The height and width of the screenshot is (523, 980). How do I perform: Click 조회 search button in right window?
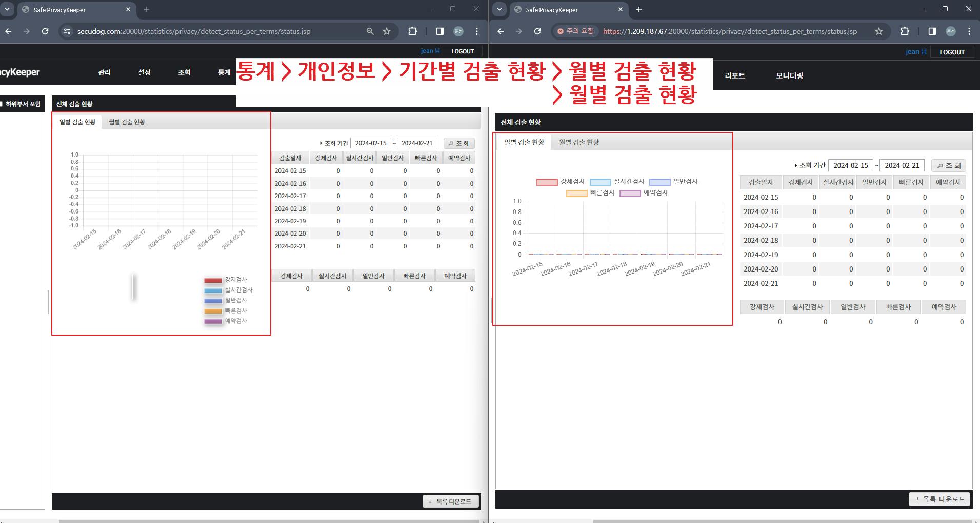949,165
